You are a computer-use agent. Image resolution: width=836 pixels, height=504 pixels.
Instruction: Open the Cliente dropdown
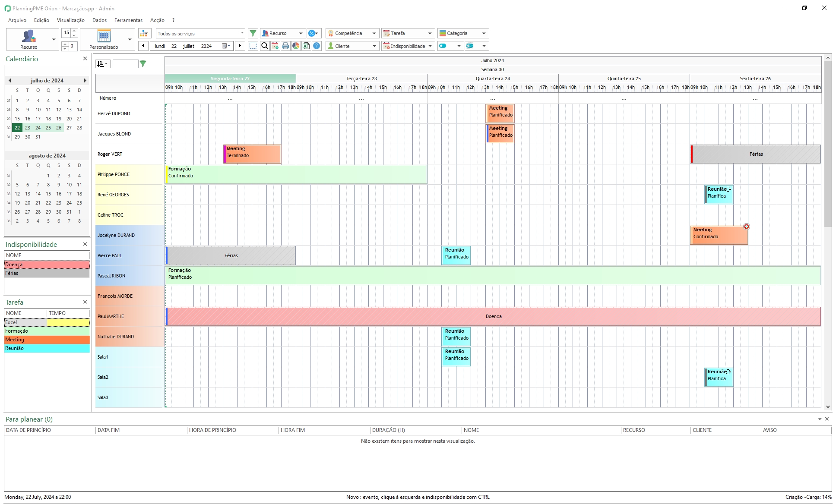pyautogui.click(x=352, y=46)
